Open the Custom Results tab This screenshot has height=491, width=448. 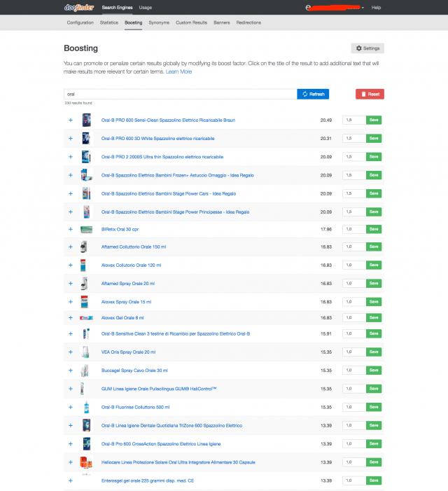click(x=192, y=22)
